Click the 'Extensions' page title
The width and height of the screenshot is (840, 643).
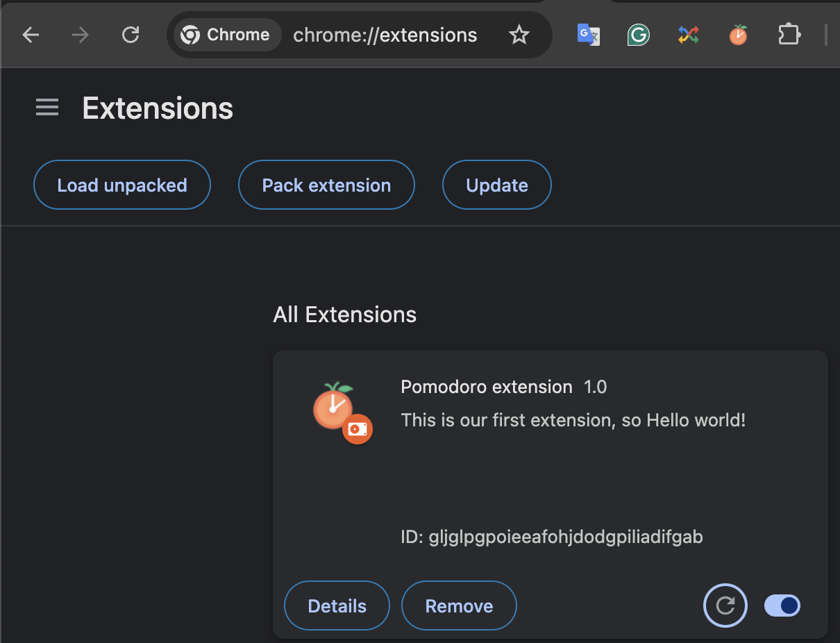[158, 108]
